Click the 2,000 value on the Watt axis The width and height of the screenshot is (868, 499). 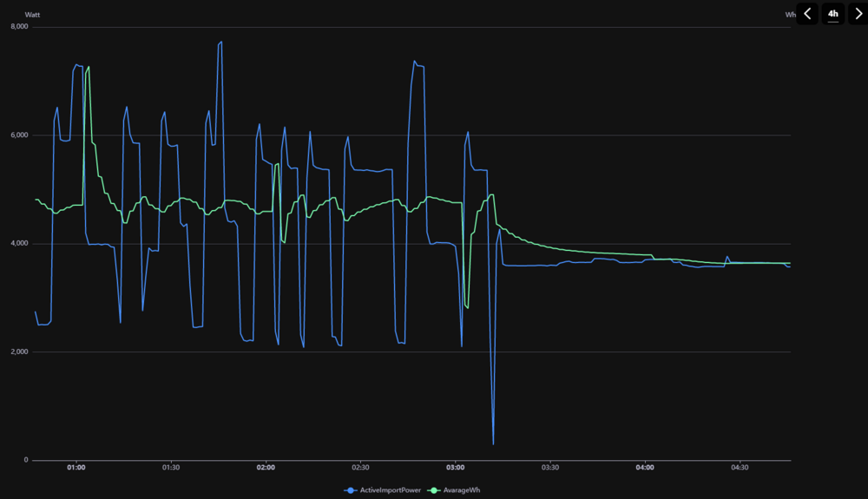(x=19, y=351)
